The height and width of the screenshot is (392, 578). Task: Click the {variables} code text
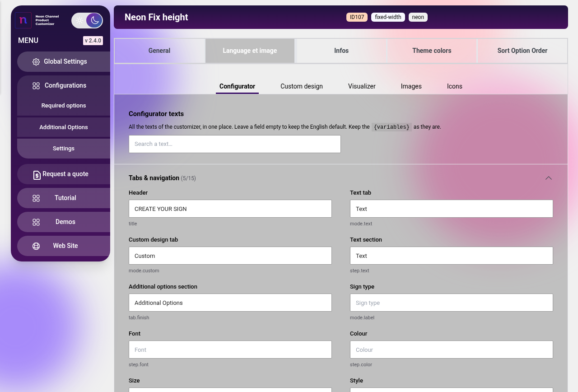pos(392,127)
